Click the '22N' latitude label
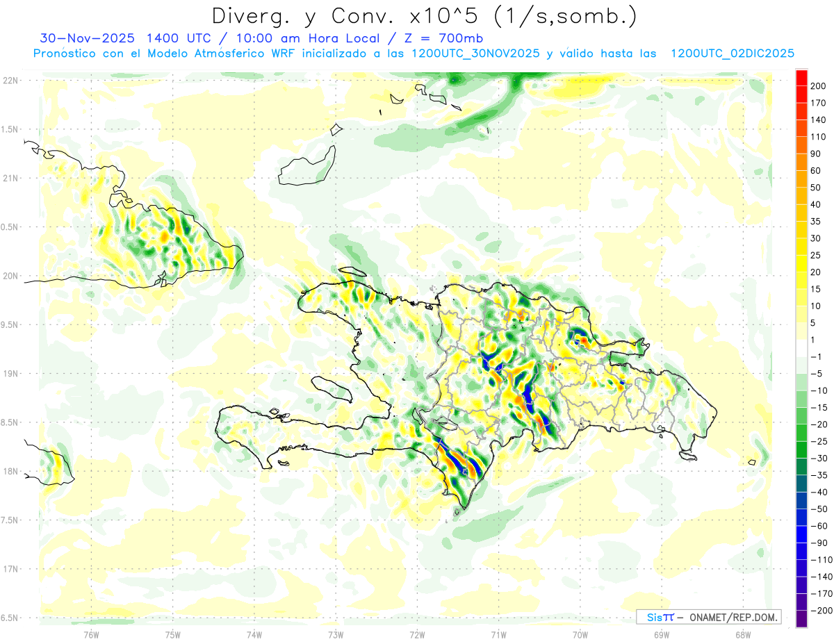 click(9, 81)
